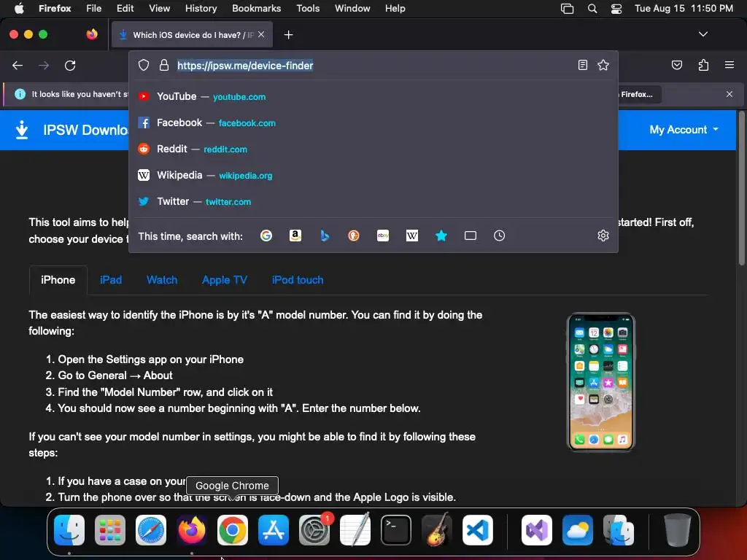The height and width of the screenshot is (560, 747).
Task: Select the Facebook suggestion
Action: (x=373, y=122)
